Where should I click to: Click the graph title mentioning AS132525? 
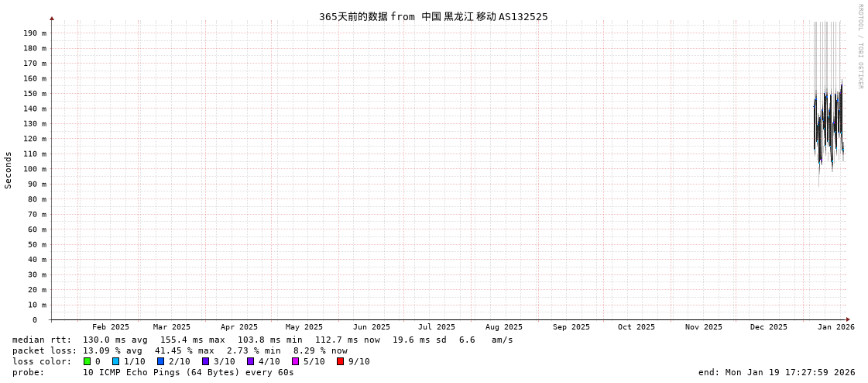[433, 16]
